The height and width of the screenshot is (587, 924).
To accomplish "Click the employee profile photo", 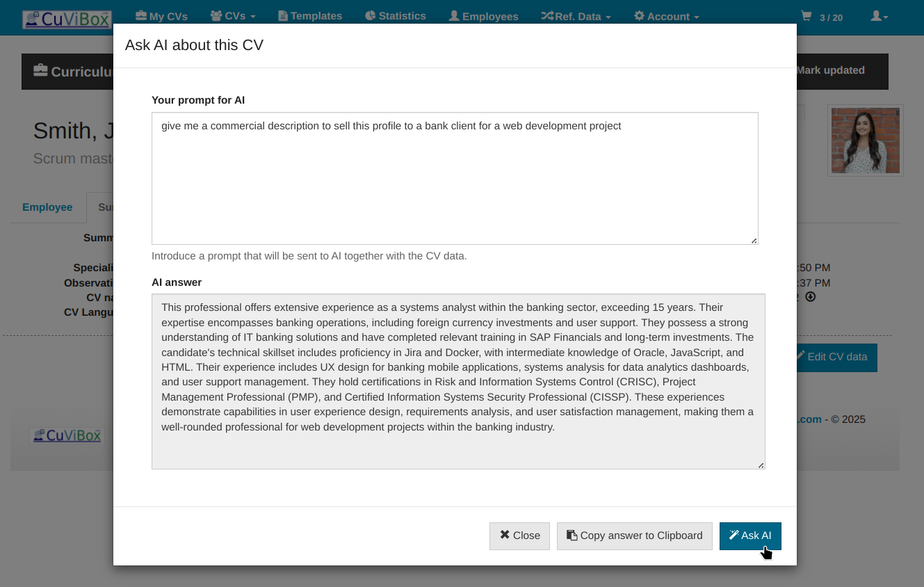I will (x=865, y=140).
